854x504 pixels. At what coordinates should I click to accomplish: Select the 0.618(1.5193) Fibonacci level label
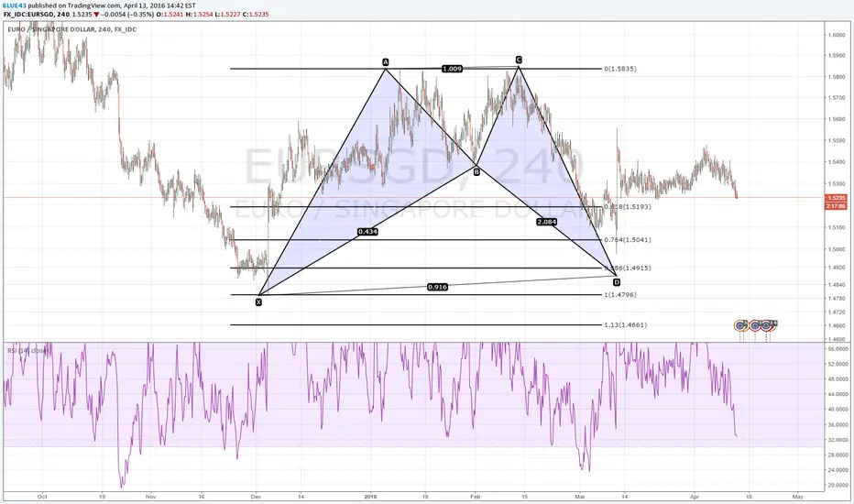pos(627,207)
